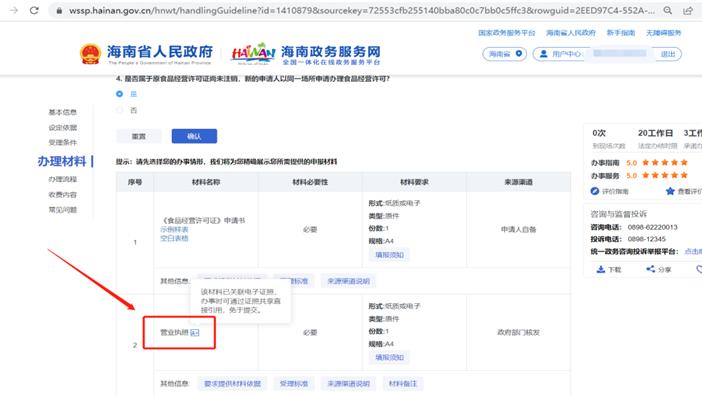Reload the page with the refresh icon
The image size is (702, 396).
click(34, 10)
